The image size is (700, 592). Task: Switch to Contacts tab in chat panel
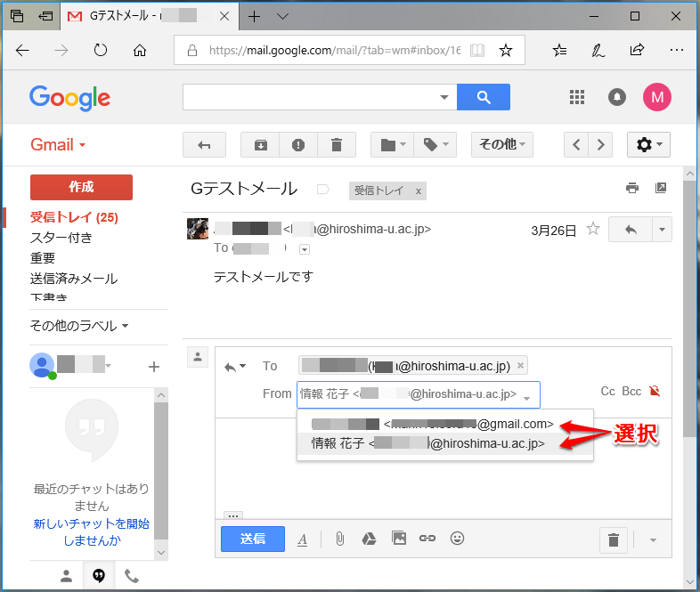pyautogui.click(x=66, y=576)
